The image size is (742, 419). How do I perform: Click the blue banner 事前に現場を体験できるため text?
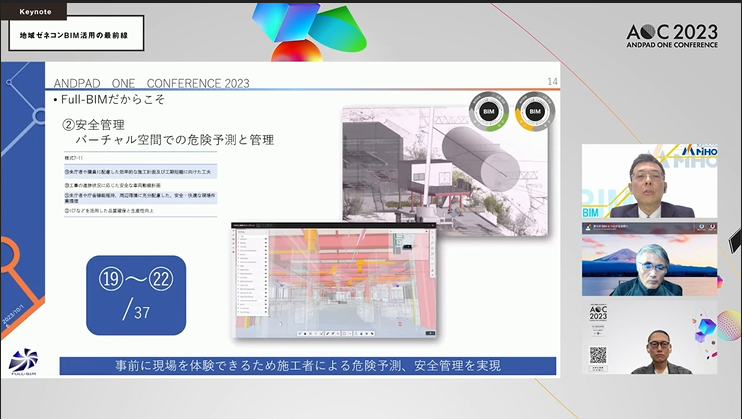[308, 366]
